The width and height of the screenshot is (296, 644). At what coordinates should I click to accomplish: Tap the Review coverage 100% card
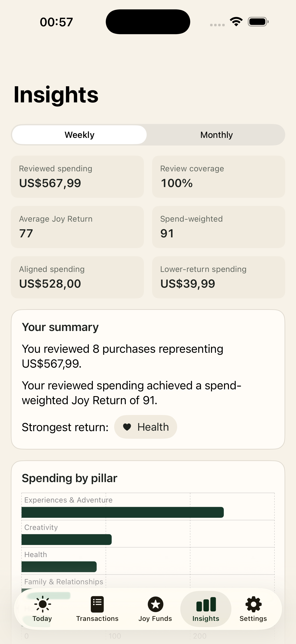pyautogui.click(x=218, y=177)
